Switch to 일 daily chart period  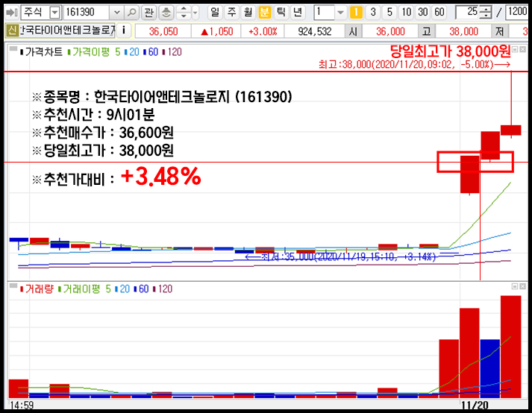click(x=214, y=13)
